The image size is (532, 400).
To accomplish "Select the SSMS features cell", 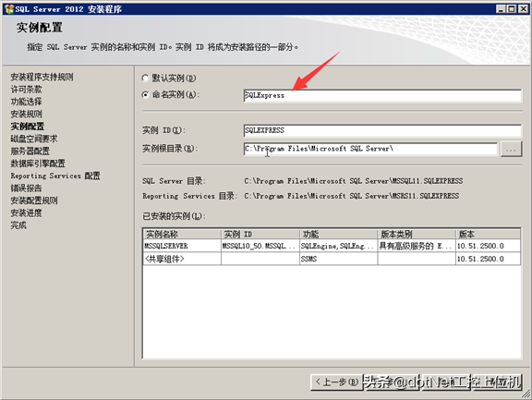I will 339,259.
